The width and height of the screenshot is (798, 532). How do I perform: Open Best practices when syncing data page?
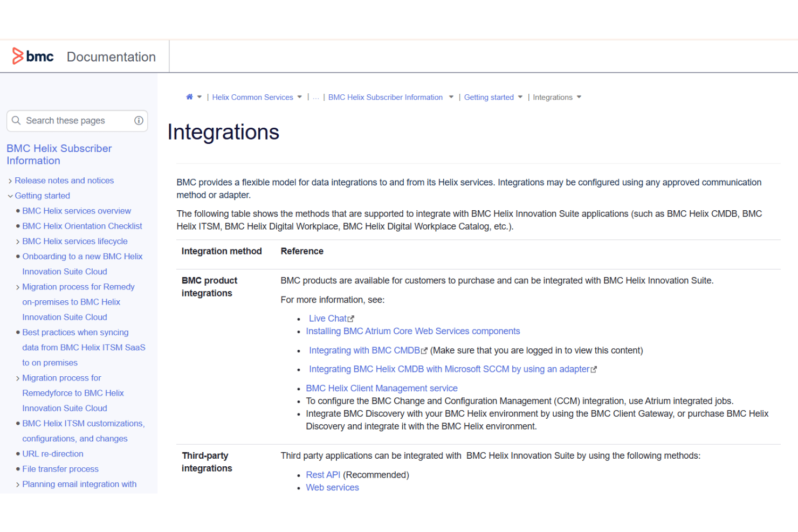tap(84, 348)
